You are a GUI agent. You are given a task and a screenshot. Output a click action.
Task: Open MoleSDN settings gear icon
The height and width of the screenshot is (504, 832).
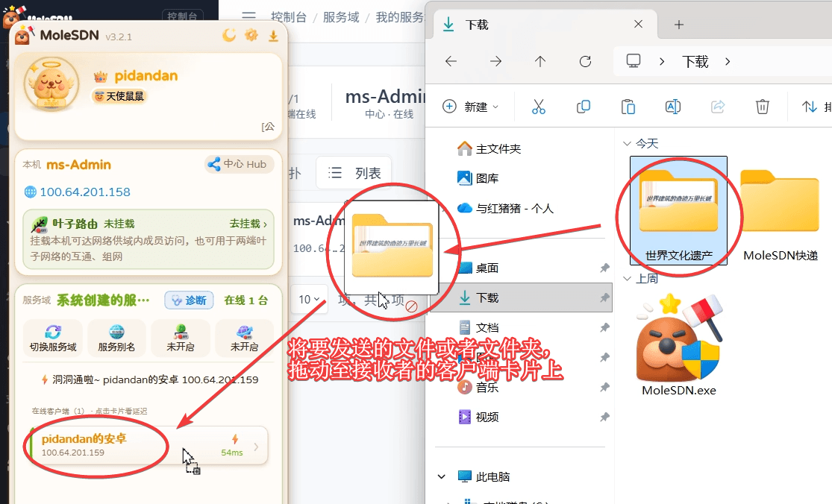[x=251, y=36]
